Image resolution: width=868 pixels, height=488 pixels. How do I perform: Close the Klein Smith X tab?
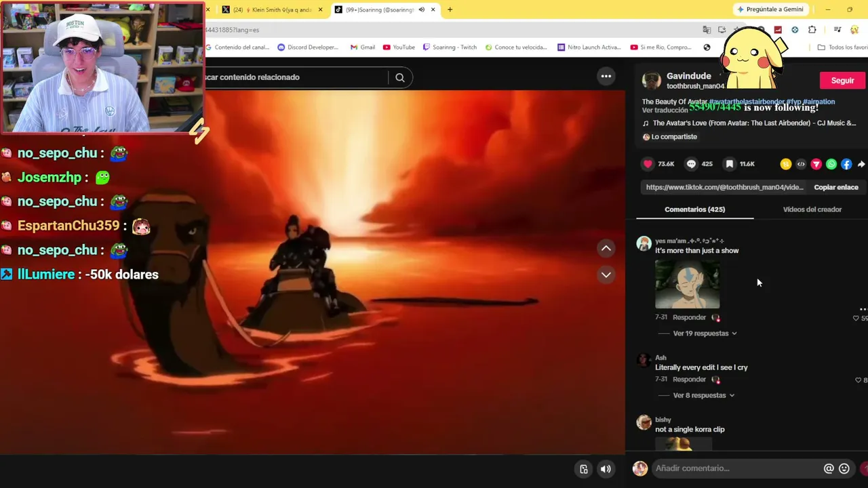click(320, 9)
